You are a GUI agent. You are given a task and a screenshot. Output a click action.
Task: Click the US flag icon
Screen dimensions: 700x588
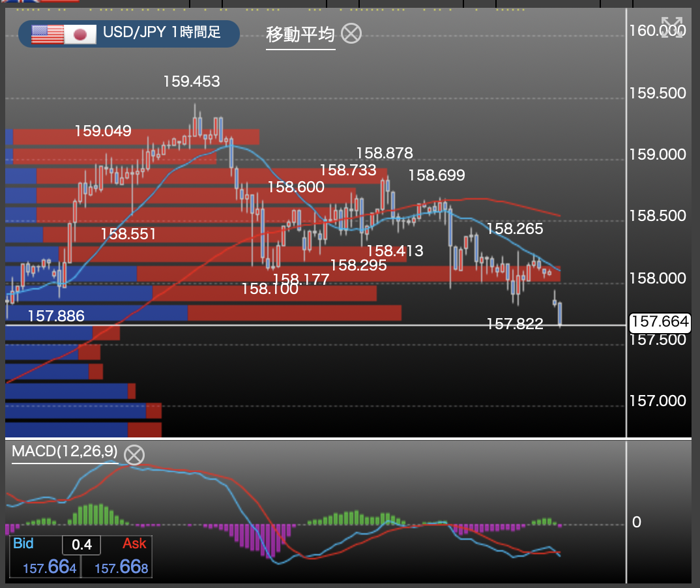[47, 34]
